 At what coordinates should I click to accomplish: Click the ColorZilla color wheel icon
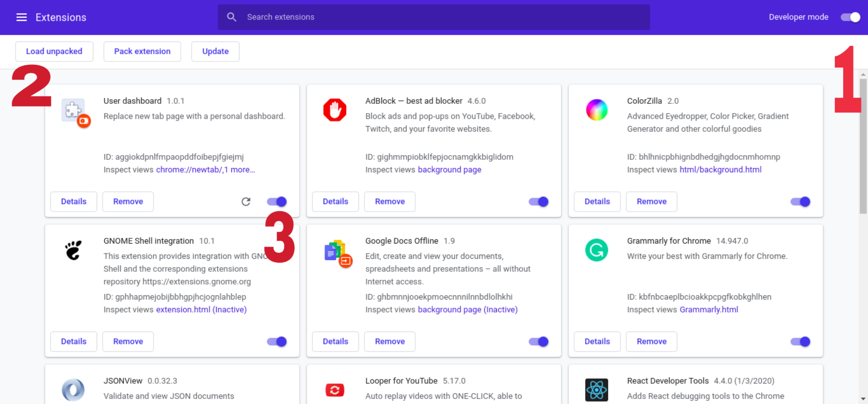coord(597,110)
